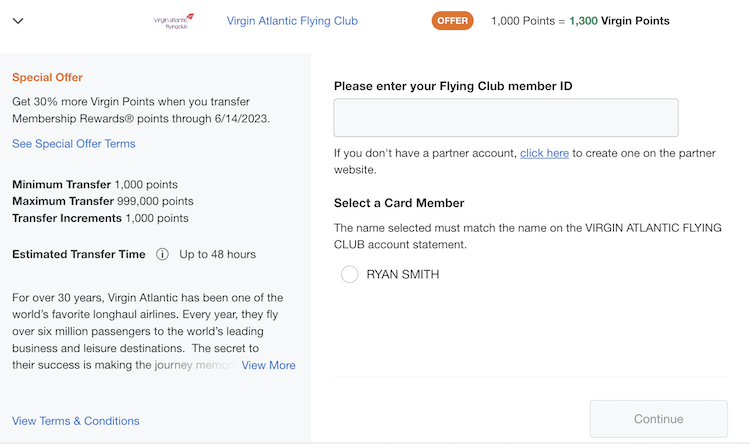Image resolution: width=750 pixels, height=444 pixels.
Task: Open View Terms & Conditions
Action: (x=76, y=421)
